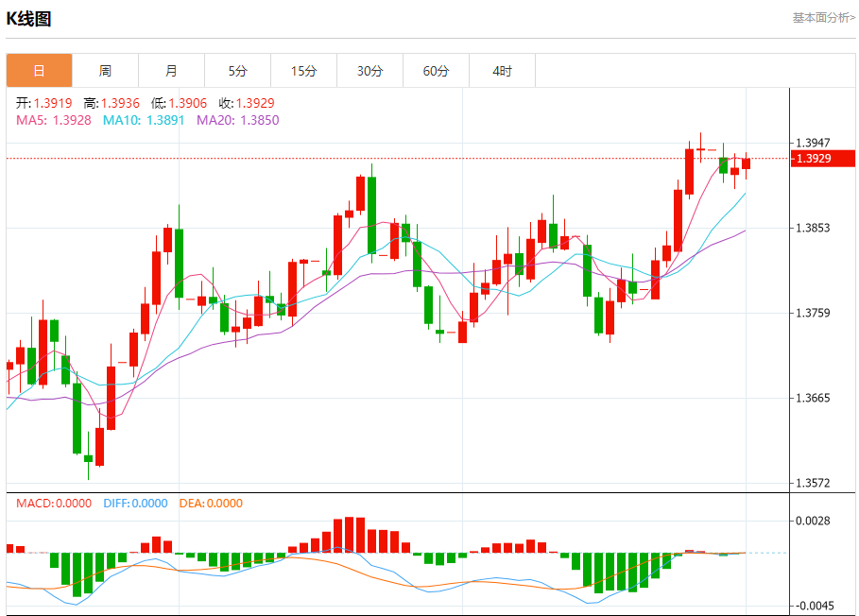Open the 基本面分析 link
The height and width of the screenshot is (616, 859).
pyautogui.click(x=823, y=18)
